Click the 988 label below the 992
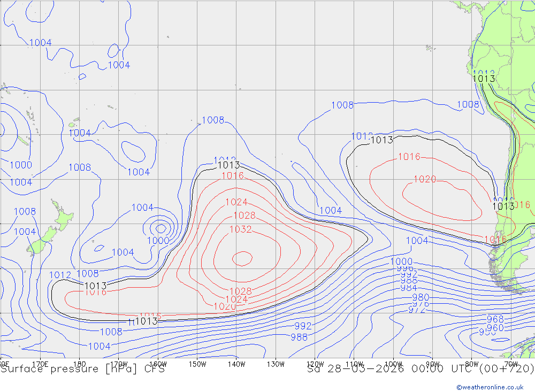The width and height of the screenshot is (535, 392). [299, 337]
